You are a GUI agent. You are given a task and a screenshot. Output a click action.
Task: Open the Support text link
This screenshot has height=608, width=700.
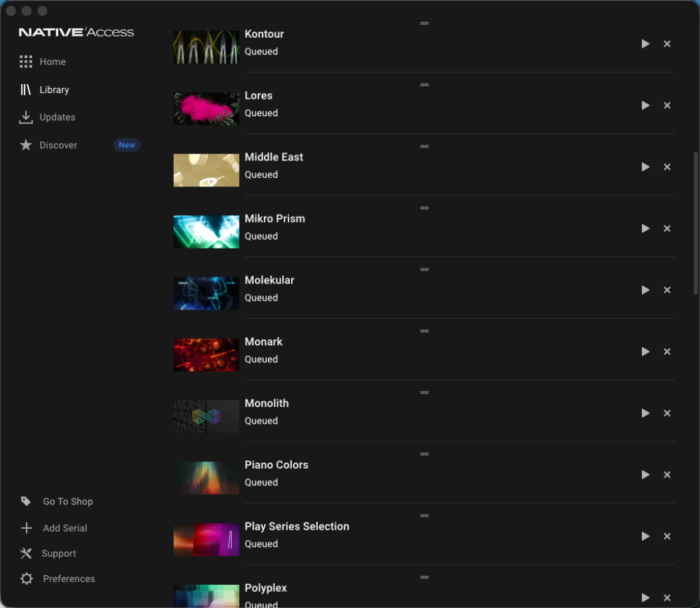(59, 554)
